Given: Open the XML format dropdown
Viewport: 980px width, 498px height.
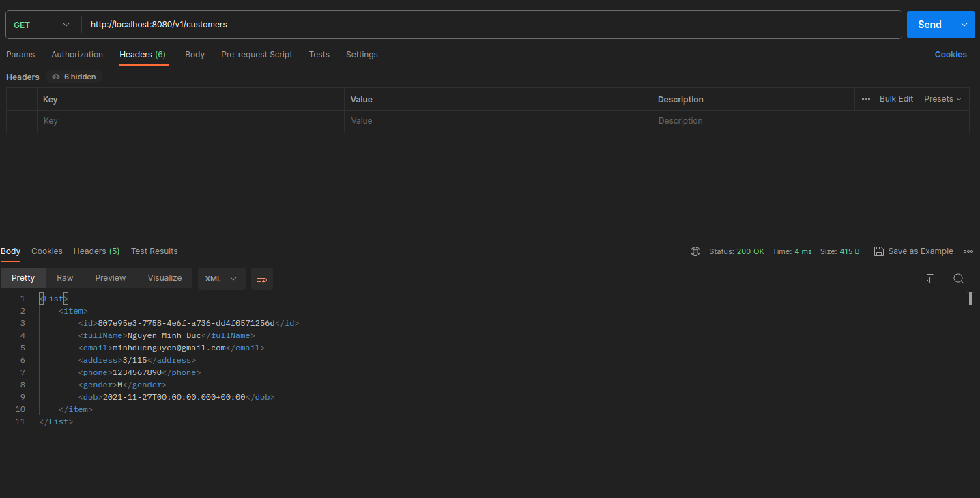Looking at the screenshot, I should point(221,279).
